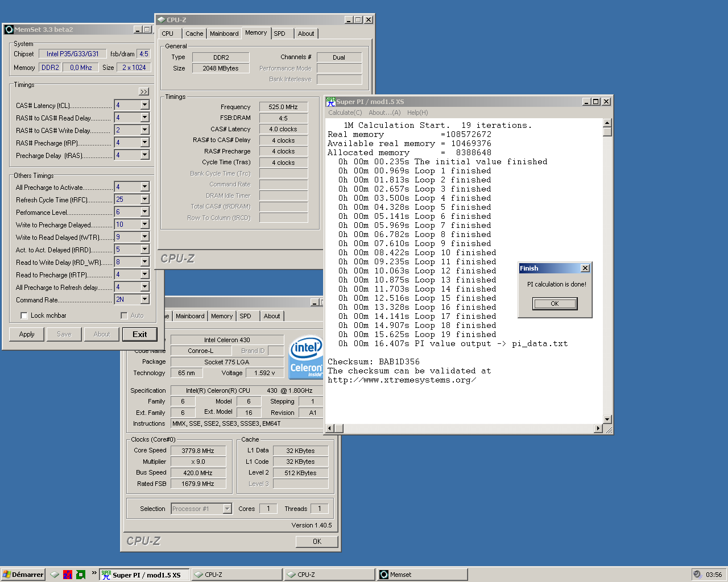Click OK in the lower CPU-Z window
Screen dimensions: 728x582
(317, 542)
